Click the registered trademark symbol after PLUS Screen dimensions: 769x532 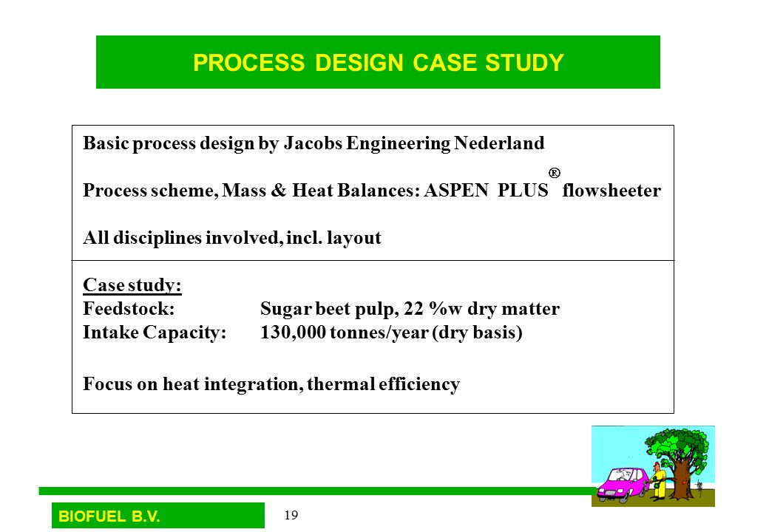(x=554, y=173)
